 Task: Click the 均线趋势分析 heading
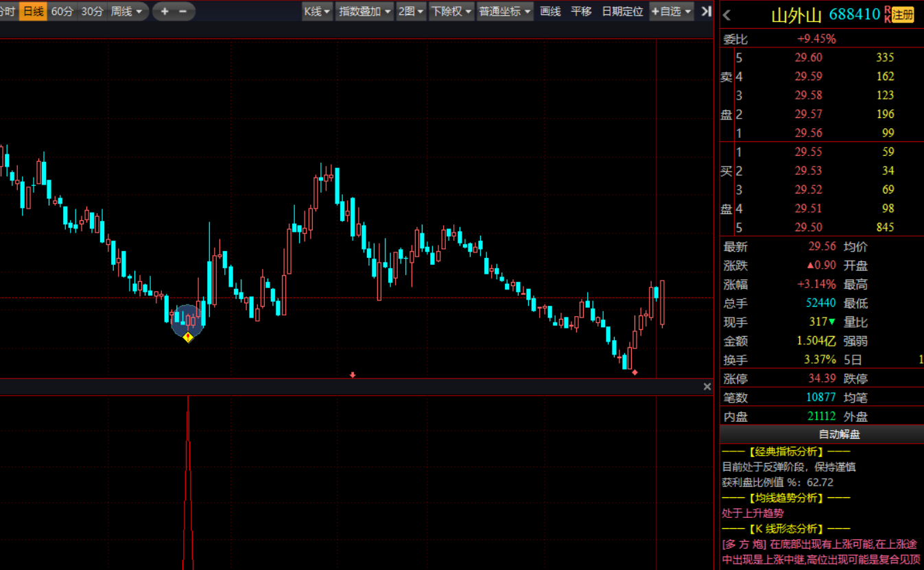(x=785, y=498)
